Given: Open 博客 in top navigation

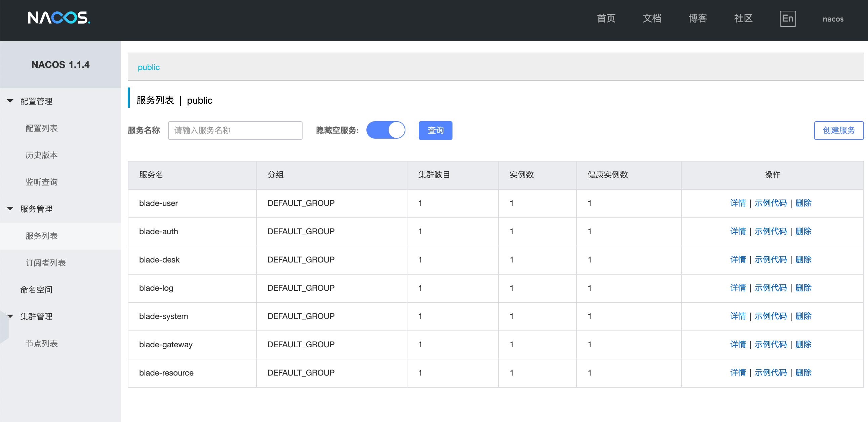Looking at the screenshot, I should pyautogui.click(x=698, y=18).
